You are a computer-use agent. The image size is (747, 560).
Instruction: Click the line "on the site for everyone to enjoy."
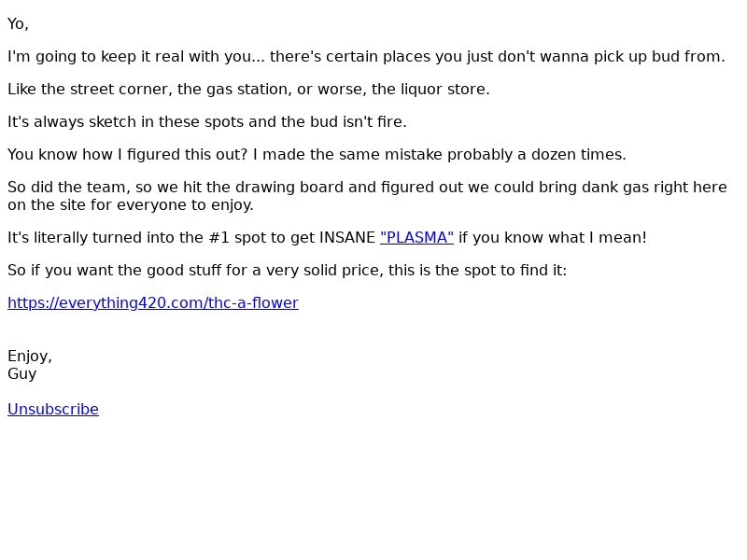[x=131, y=204]
